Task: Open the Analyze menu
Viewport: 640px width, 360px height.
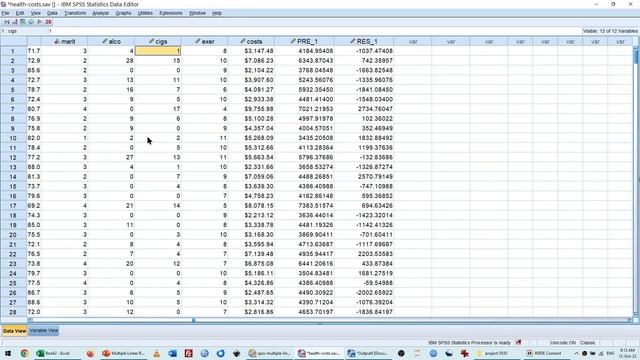Action: 100,13
